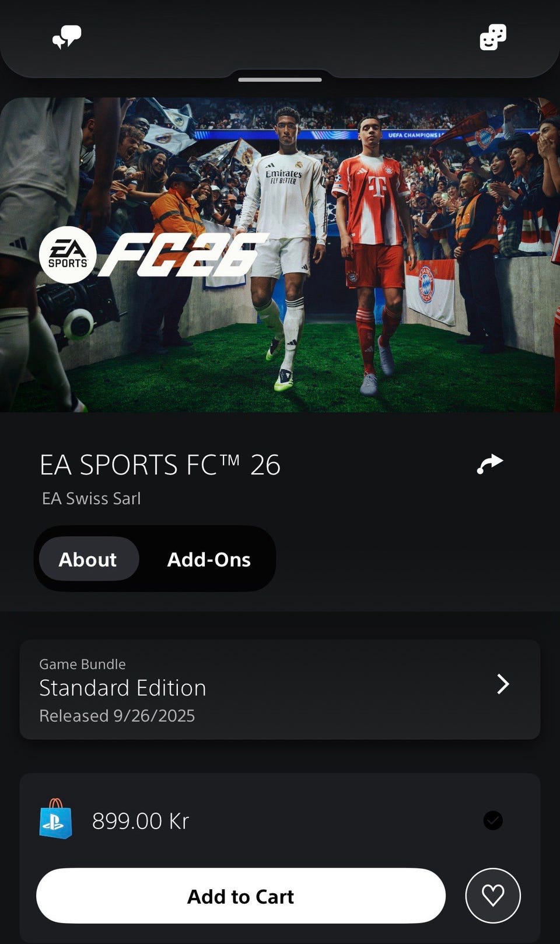Image resolution: width=560 pixels, height=944 pixels.
Task: Tap the Game Bundle label text
Action: coord(82,664)
